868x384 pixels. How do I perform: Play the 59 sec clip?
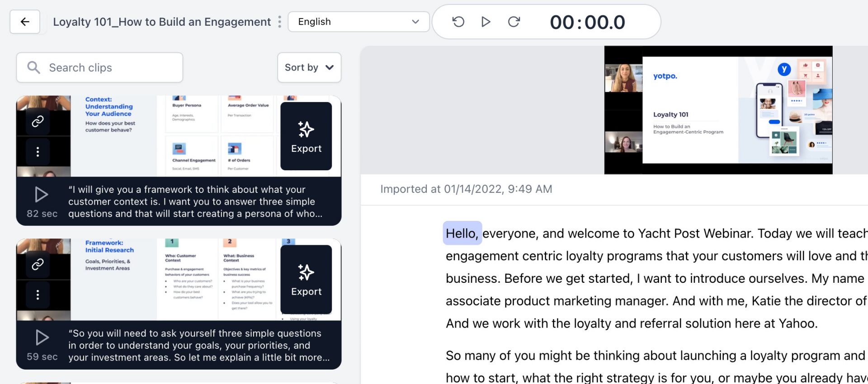pos(42,337)
